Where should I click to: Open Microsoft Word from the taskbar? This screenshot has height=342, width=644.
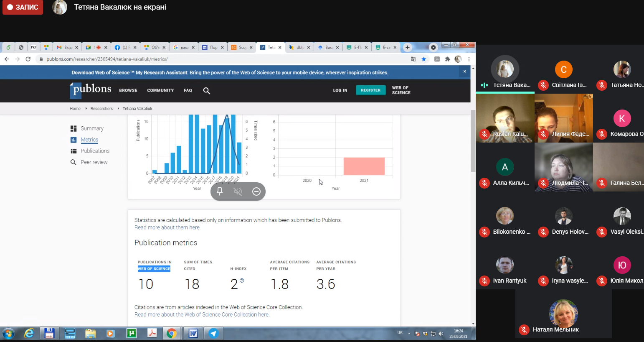point(193,333)
